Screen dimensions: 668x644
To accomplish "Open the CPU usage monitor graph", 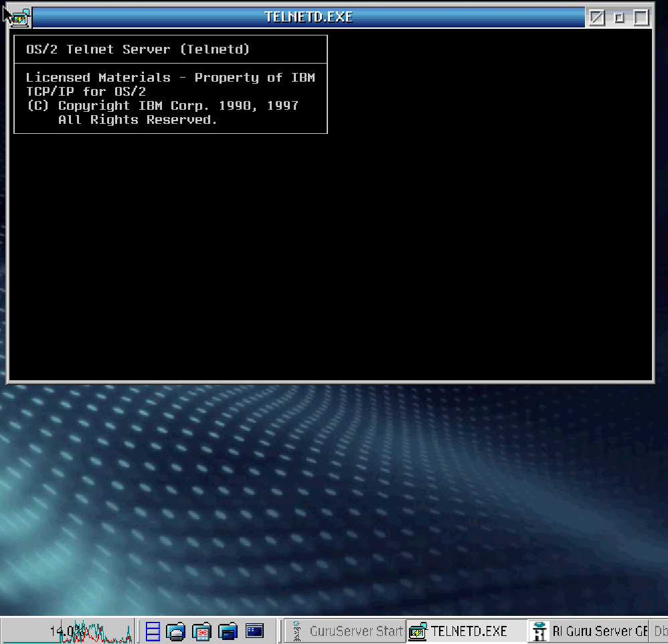I will point(68,631).
